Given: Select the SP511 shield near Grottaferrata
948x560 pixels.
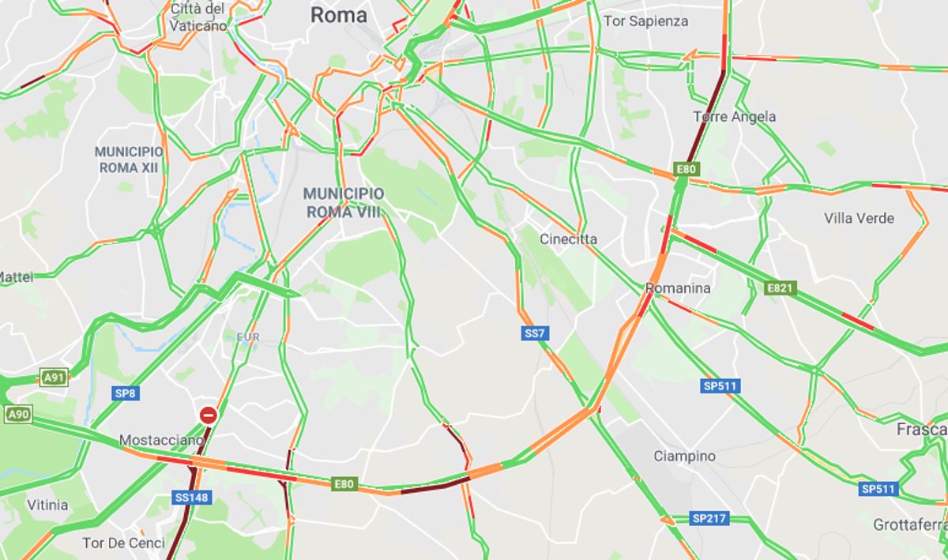Looking at the screenshot, I should (879, 489).
